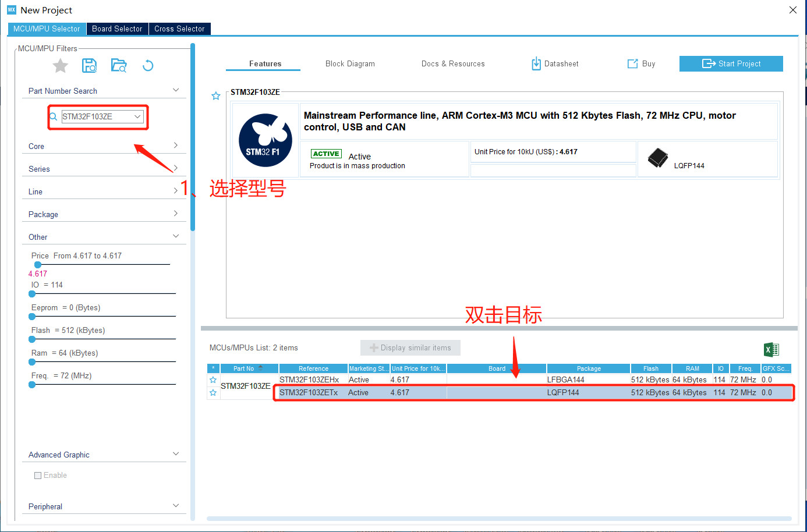Click the Price slider handle
The height and width of the screenshot is (532, 807).
click(38, 265)
